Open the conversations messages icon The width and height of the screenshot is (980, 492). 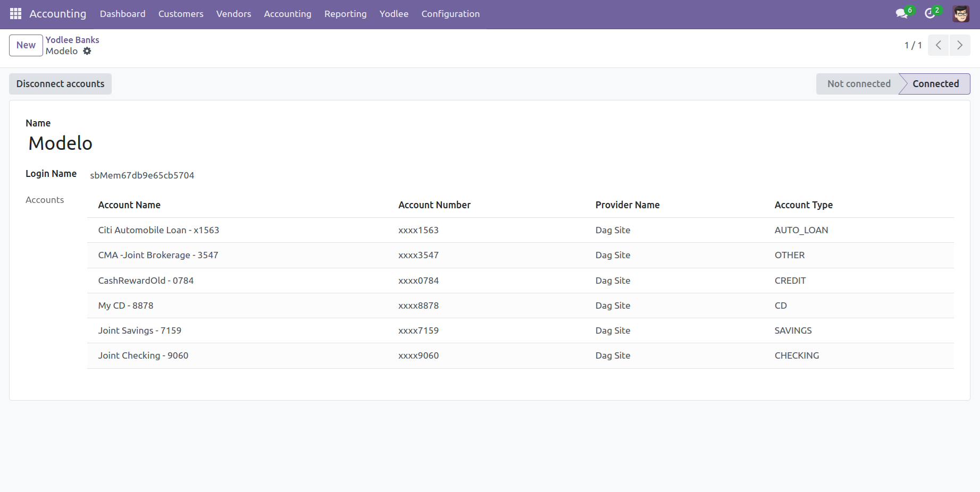[901, 14]
